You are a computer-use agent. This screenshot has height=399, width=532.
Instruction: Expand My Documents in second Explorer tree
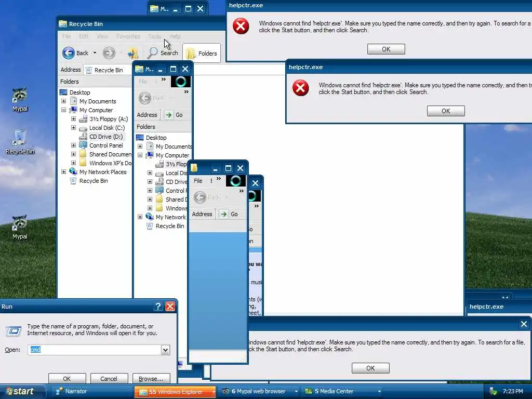(140, 146)
